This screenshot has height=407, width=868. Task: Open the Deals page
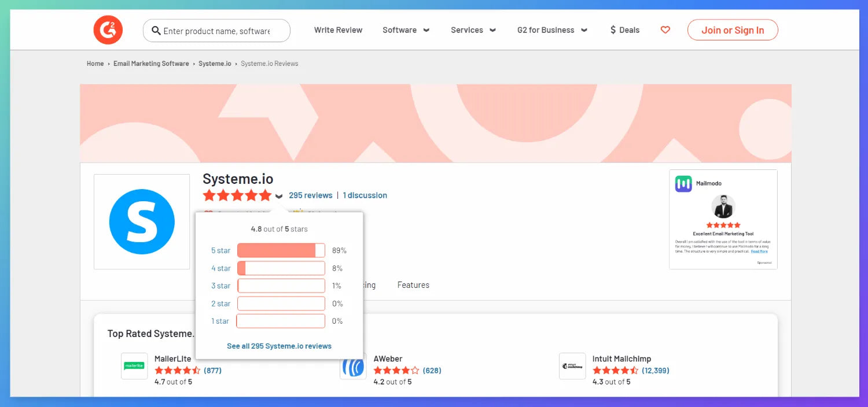pyautogui.click(x=624, y=30)
